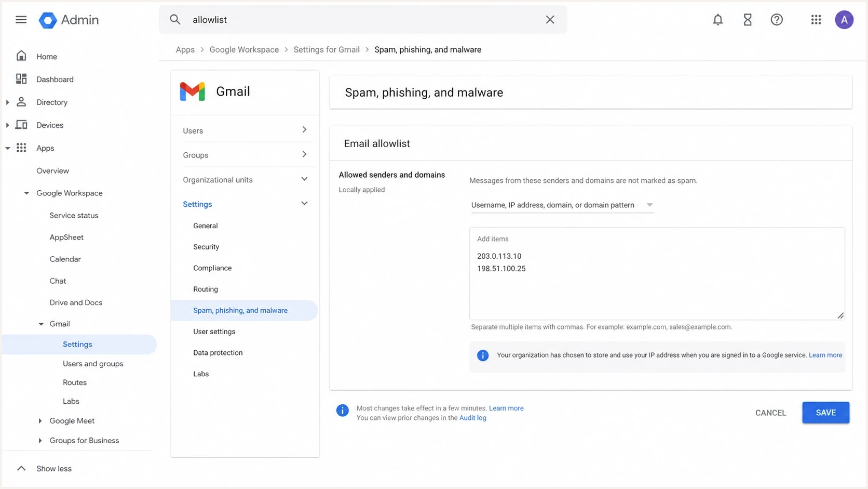This screenshot has height=489, width=868.
Task: Click Cancel button
Action: [x=770, y=413]
